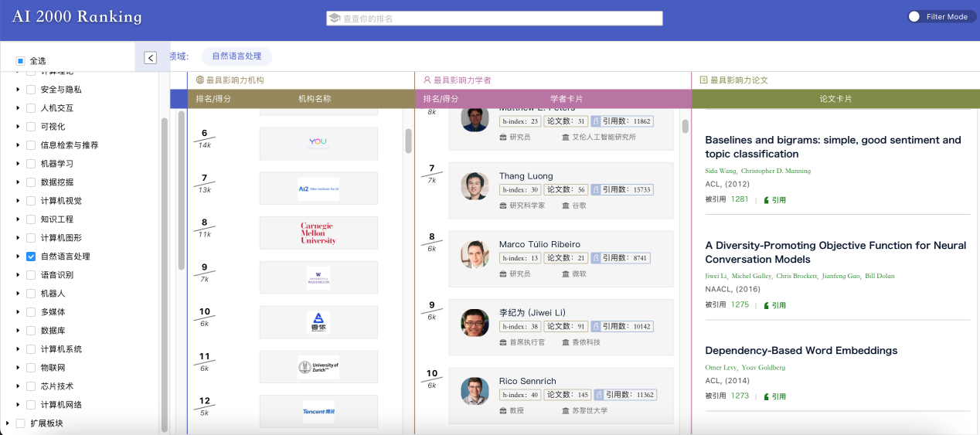The width and height of the screenshot is (980, 435).
Task: Expand the 芯片技术 tree node arrow
Action: (18, 386)
